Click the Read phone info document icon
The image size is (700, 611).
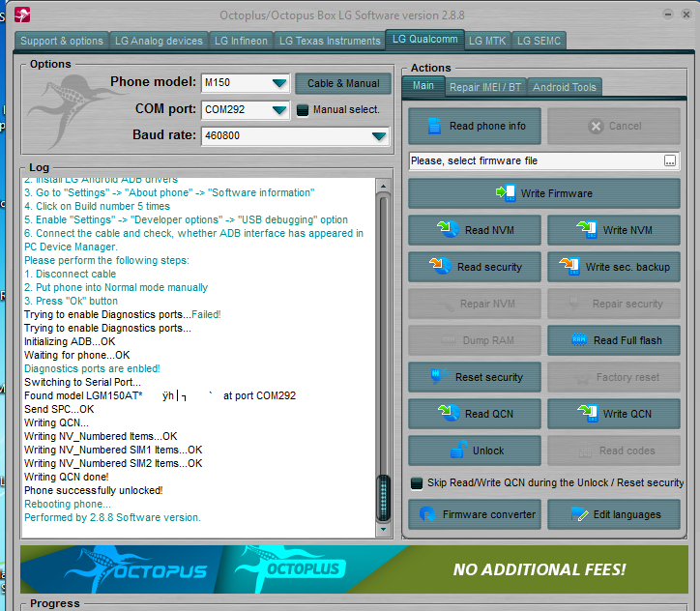click(x=434, y=126)
